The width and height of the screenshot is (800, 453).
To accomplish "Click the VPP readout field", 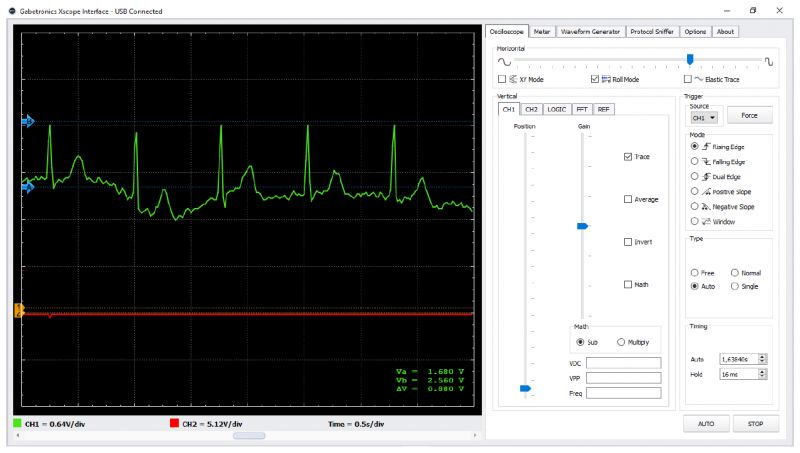I will [x=623, y=378].
